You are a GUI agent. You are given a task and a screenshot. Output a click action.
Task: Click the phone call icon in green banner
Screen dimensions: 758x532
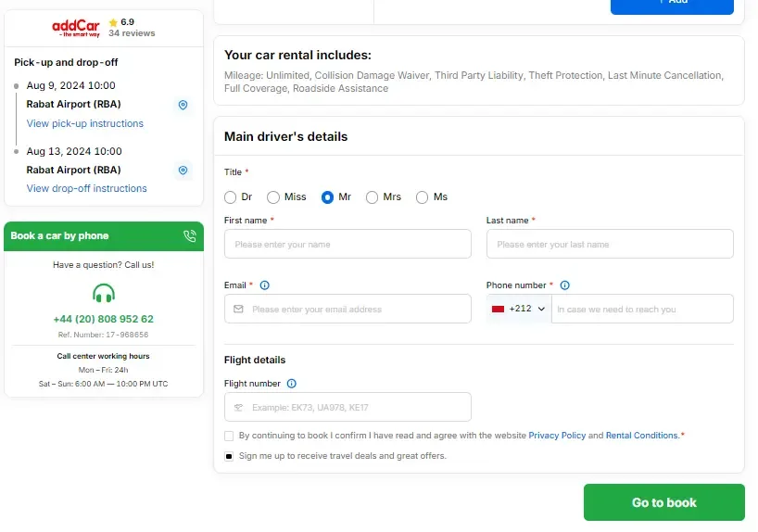[x=190, y=236]
